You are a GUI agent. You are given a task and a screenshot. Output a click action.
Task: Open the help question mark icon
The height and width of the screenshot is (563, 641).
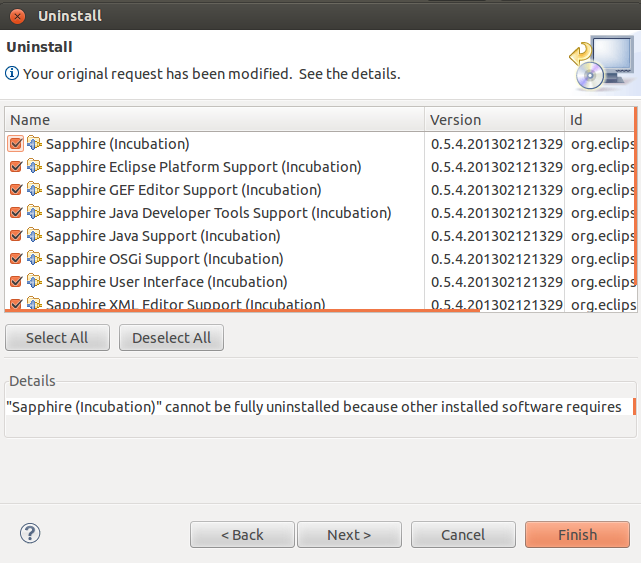pyautogui.click(x=30, y=533)
